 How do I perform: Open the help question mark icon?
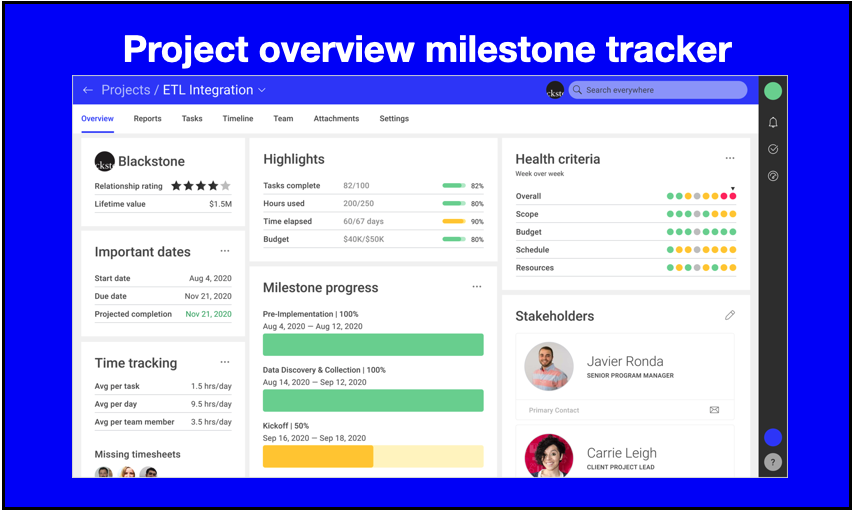tap(773, 462)
